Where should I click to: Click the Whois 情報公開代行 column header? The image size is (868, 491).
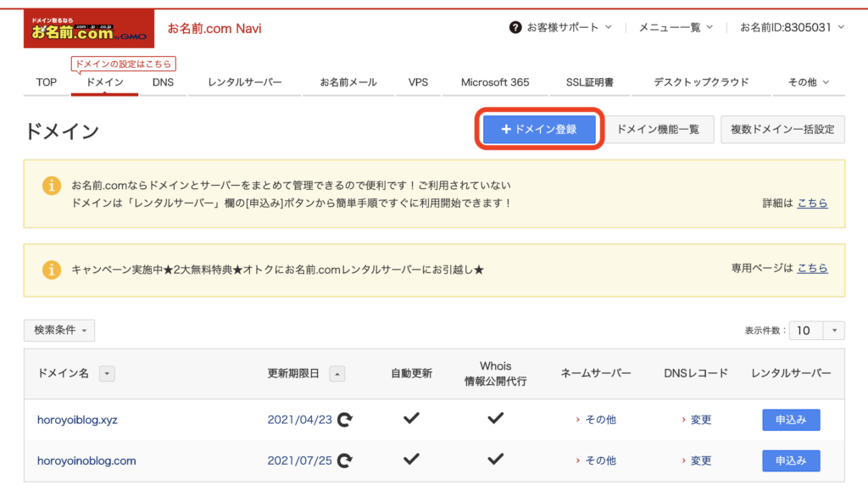[x=495, y=374]
